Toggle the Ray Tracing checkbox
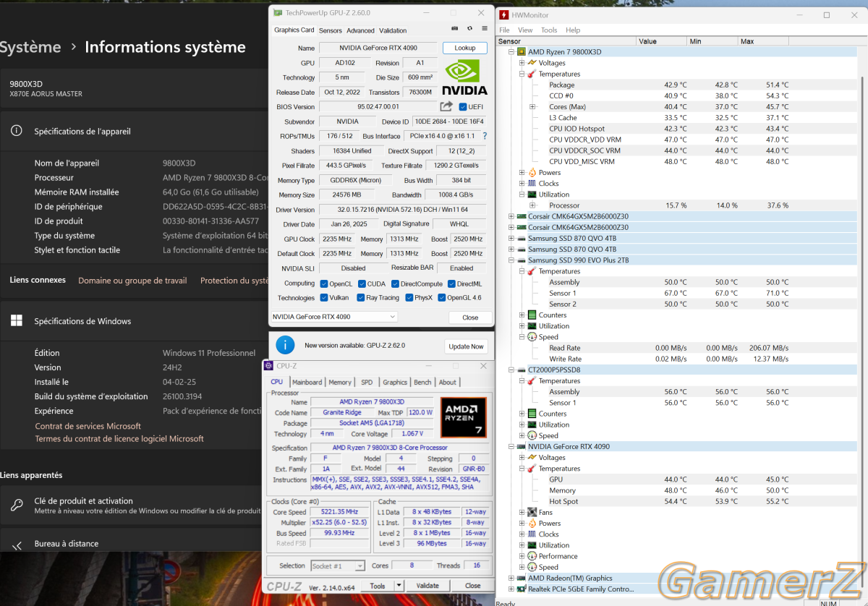 360,297
